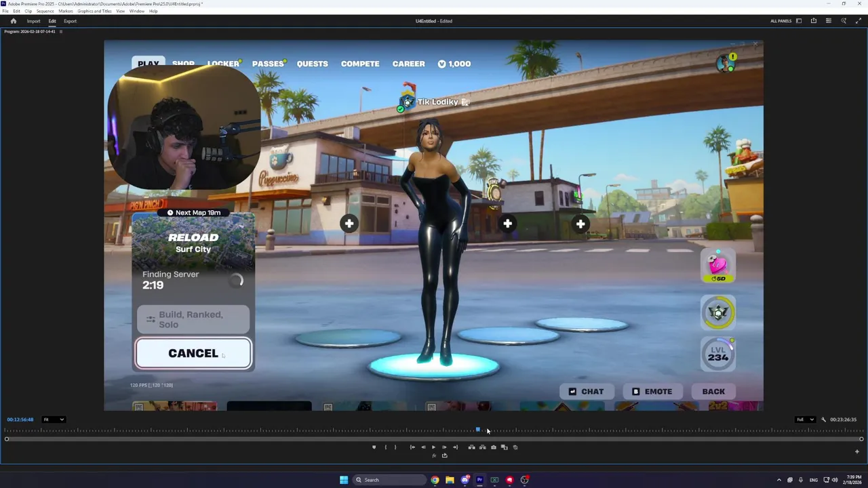Open the File menu
Viewport: 868px width, 488px height.
[x=5, y=11]
